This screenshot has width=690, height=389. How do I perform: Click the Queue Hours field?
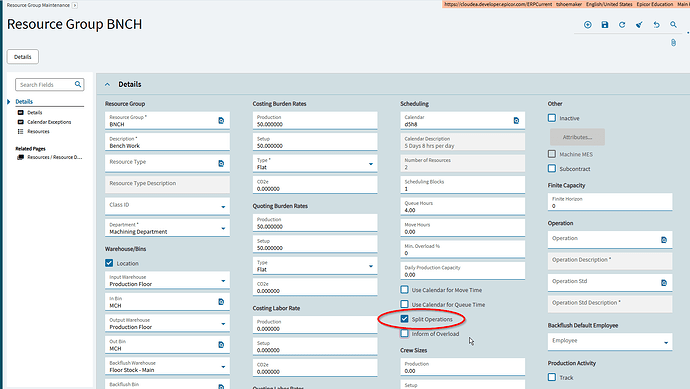tap(462, 207)
